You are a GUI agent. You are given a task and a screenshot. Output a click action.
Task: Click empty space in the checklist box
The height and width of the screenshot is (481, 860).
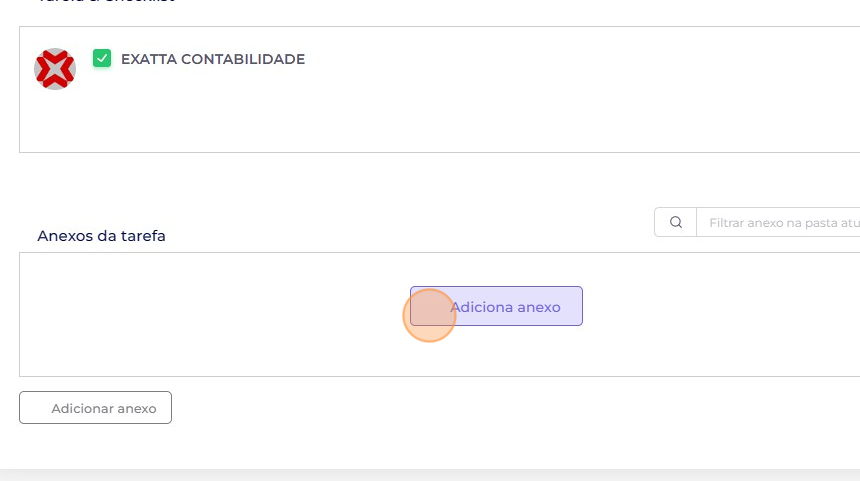coord(439,115)
